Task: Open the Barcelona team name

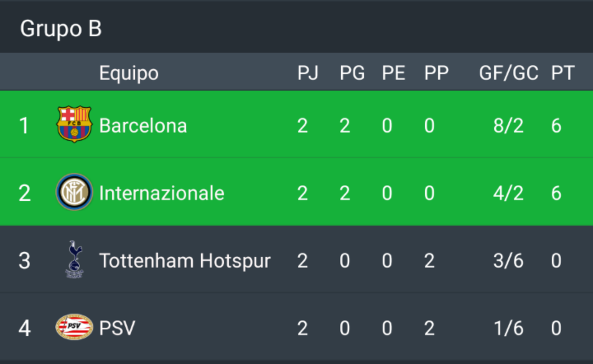Action: tap(143, 126)
